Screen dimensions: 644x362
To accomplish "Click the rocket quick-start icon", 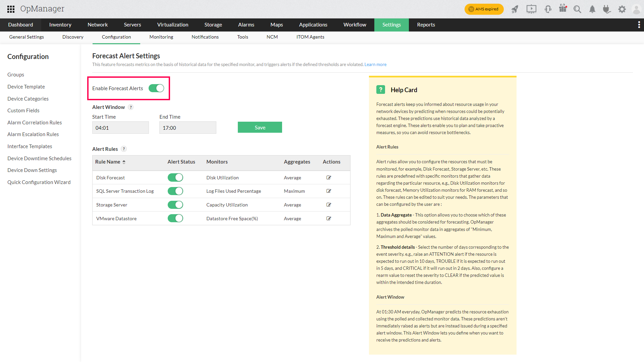I will (x=515, y=9).
